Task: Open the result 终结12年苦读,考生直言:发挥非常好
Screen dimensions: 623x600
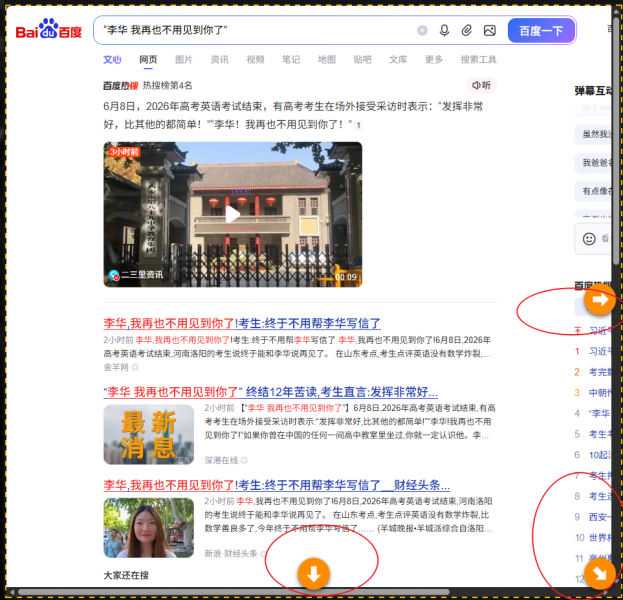Action: coord(271,392)
